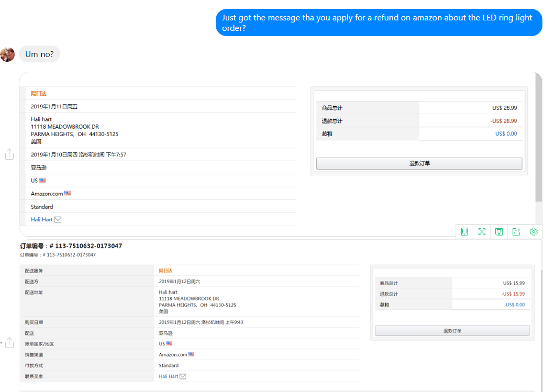Click the green mobile device icon
Viewport: 555px width, 392px height.
464,231
